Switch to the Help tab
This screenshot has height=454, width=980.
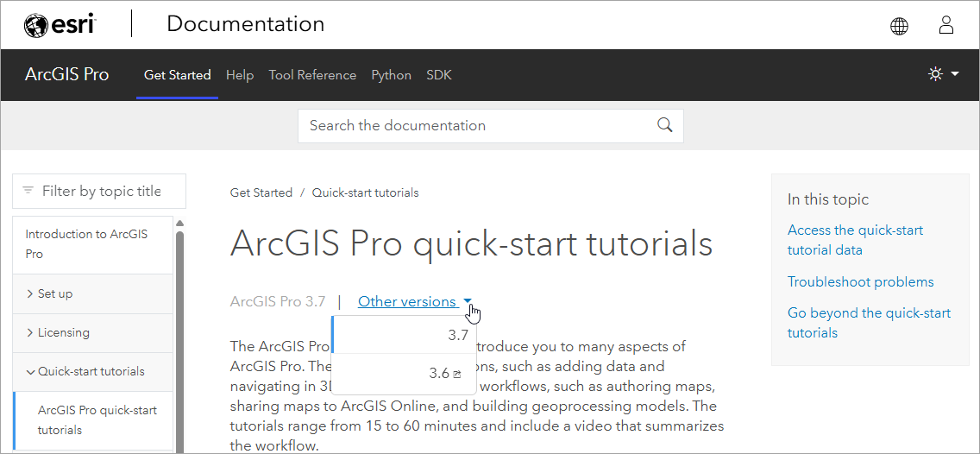239,75
